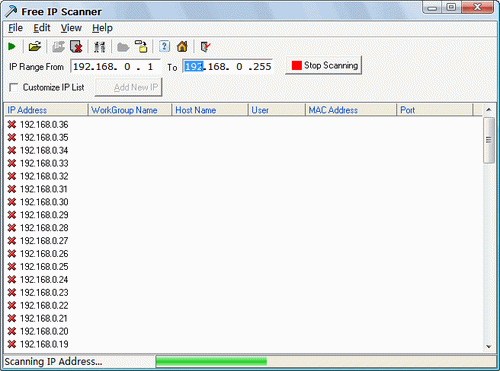Sort by MAC Address column header
Viewport: 500px width, 371px height.
pos(351,110)
